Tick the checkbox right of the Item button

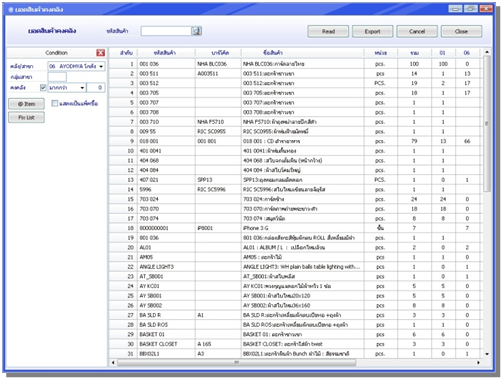pos(55,103)
